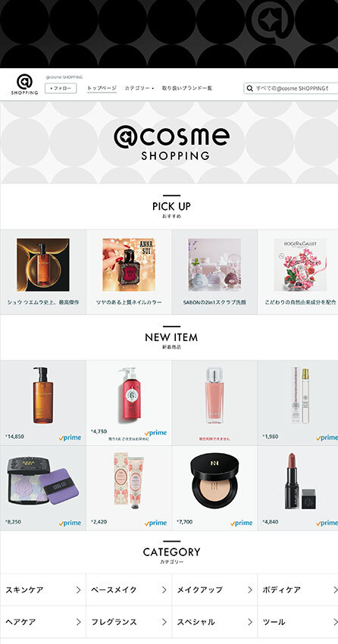This screenshot has width=338, height=644.
Task: Click the フレグランス chevron arrow
Action: pyautogui.click(x=164, y=622)
